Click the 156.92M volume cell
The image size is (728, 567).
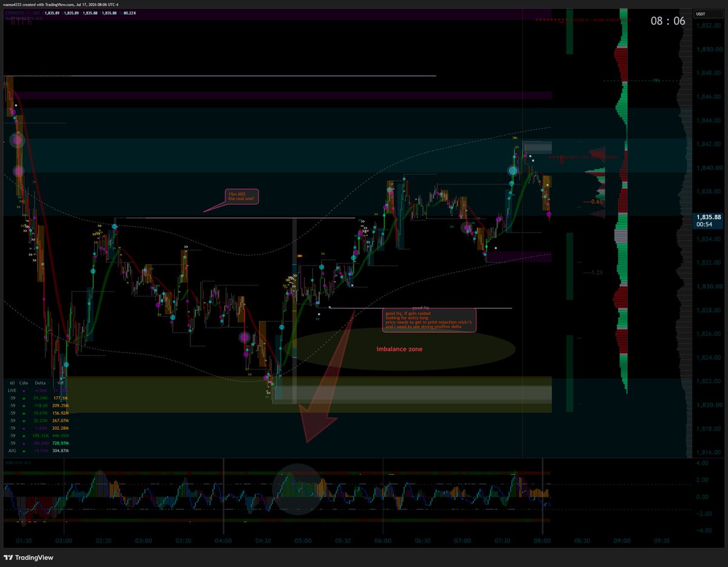pyautogui.click(x=61, y=413)
